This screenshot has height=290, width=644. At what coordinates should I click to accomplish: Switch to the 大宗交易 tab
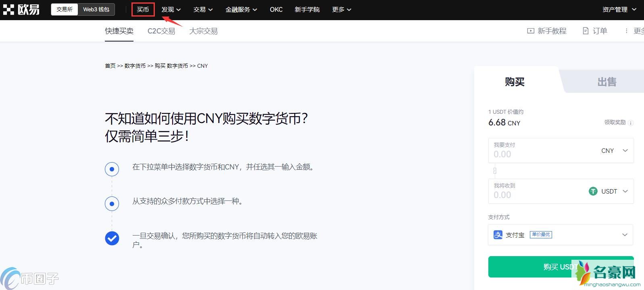click(203, 31)
